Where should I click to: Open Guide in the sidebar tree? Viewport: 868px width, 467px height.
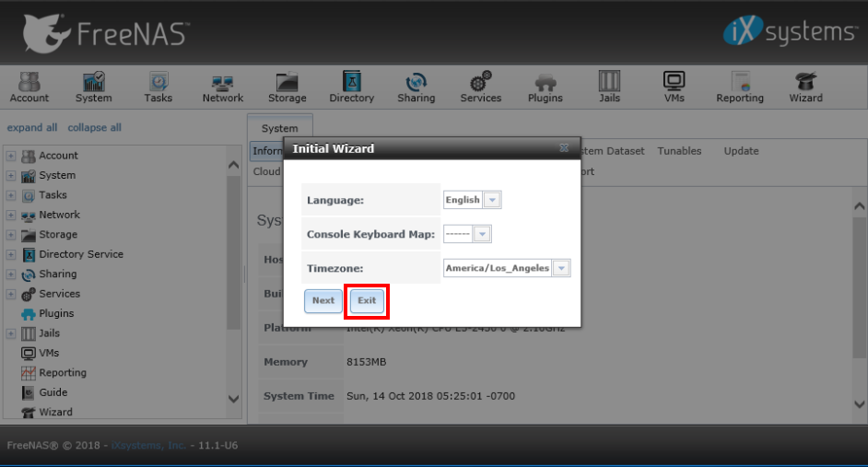[x=53, y=392]
